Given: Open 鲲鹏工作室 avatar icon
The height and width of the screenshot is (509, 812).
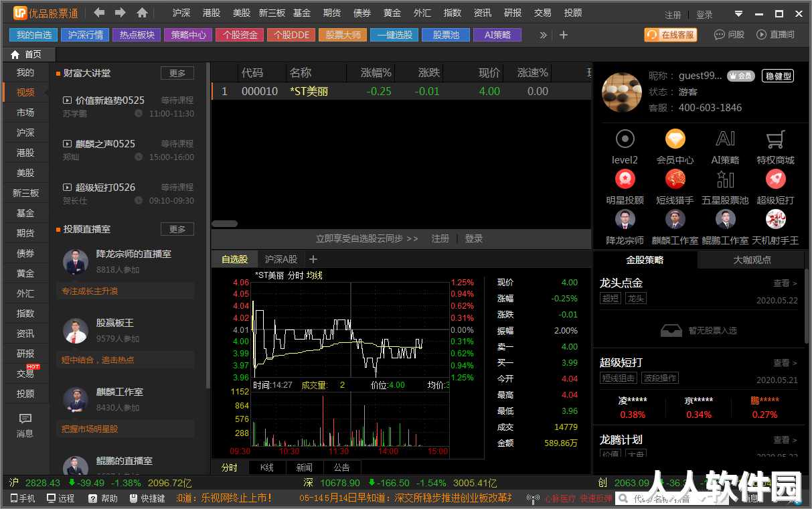Looking at the screenshot, I should (726, 219).
